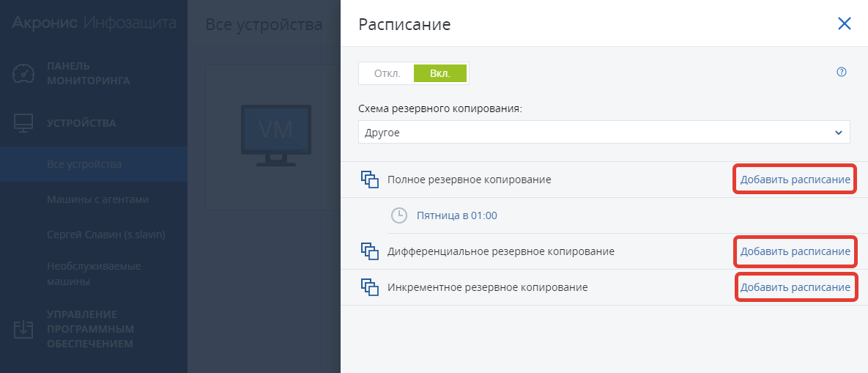The image size is (868, 373).
Task: Click the VM device thumbnail
Action: pyautogui.click(x=275, y=136)
